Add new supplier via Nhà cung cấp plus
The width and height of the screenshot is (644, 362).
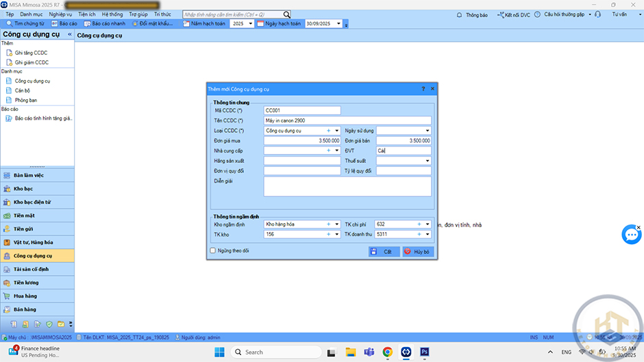(x=328, y=151)
